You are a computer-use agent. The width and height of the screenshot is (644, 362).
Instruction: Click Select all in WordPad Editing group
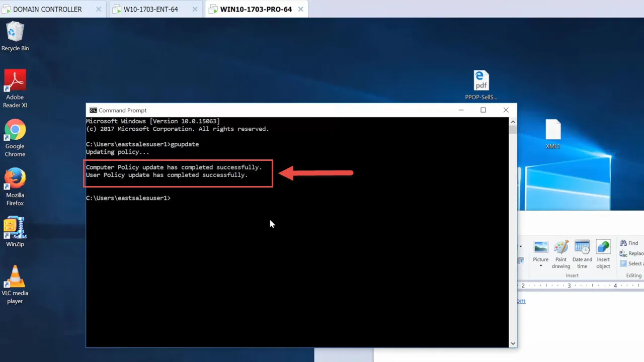click(632, 263)
